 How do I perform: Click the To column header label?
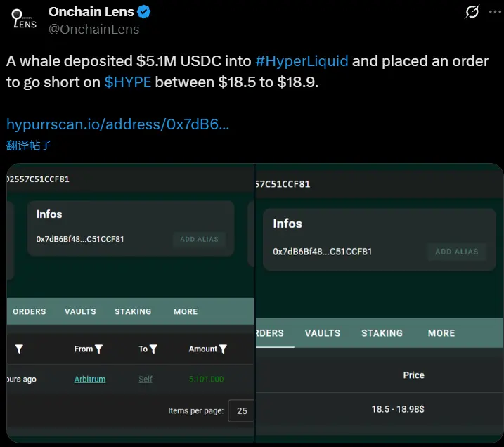point(143,349)
